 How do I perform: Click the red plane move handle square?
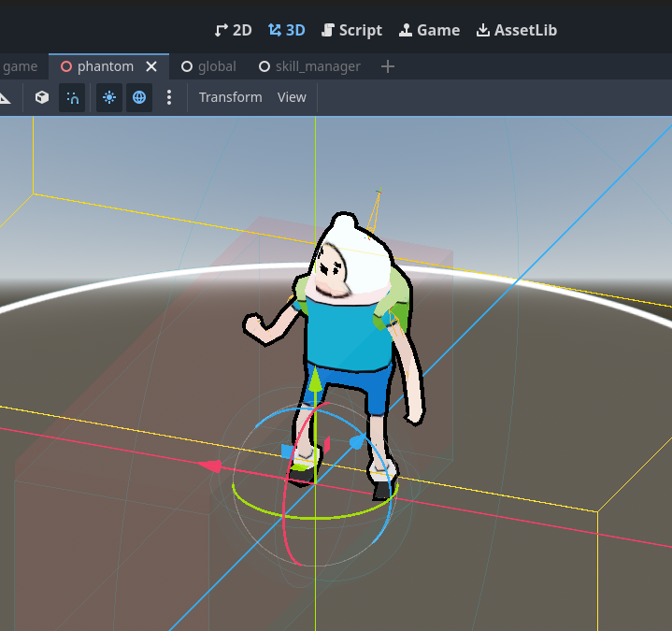[x=327, y=445]
